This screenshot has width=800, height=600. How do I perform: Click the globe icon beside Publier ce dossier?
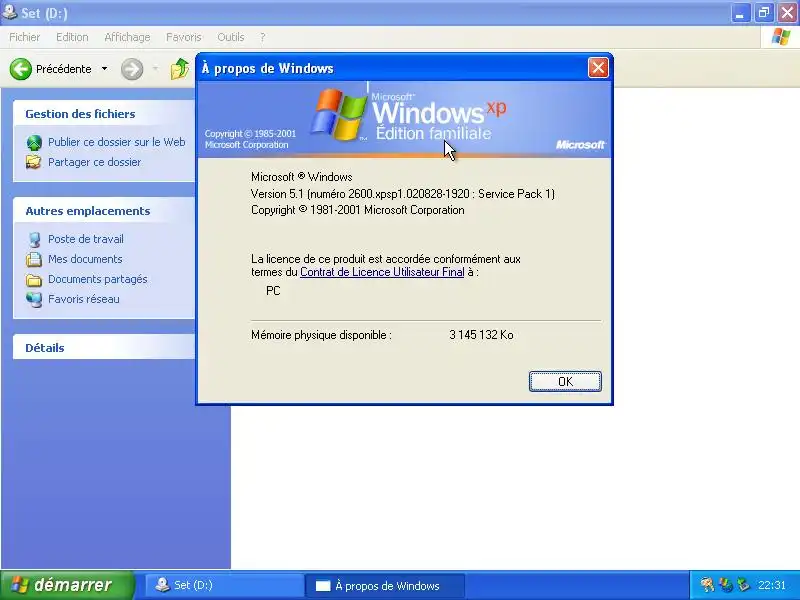click(34, 142)
